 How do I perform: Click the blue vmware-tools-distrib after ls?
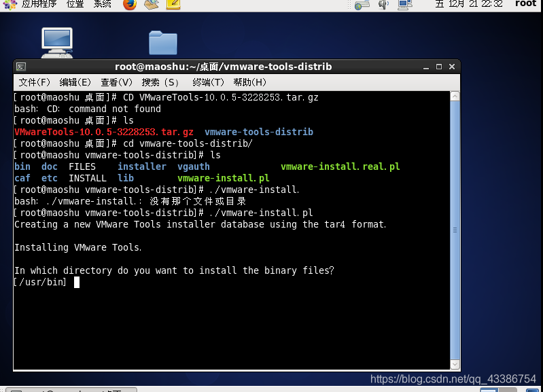tap(259, 132)
